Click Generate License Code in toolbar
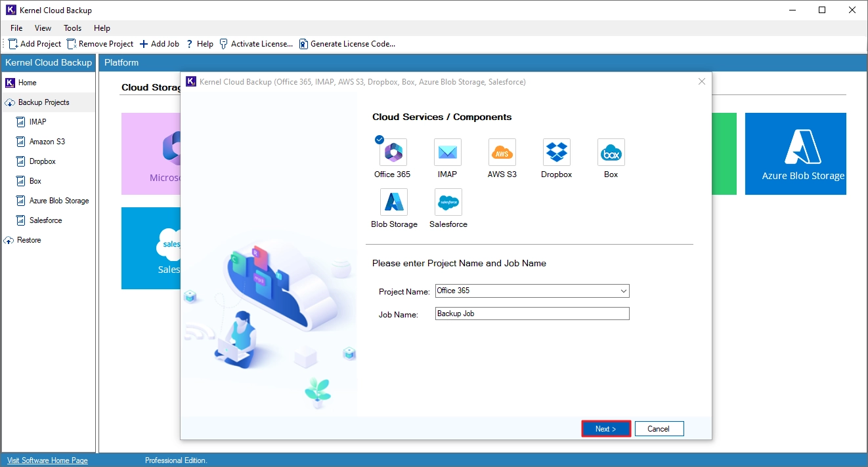The width and height of the screenshot is (868, 467). 347,44
